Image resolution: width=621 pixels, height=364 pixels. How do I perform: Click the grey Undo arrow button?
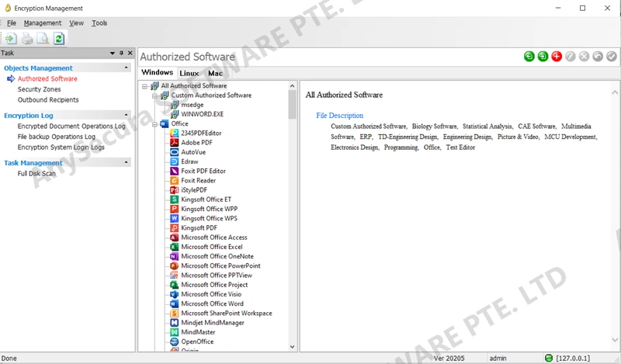coord(598,57)
